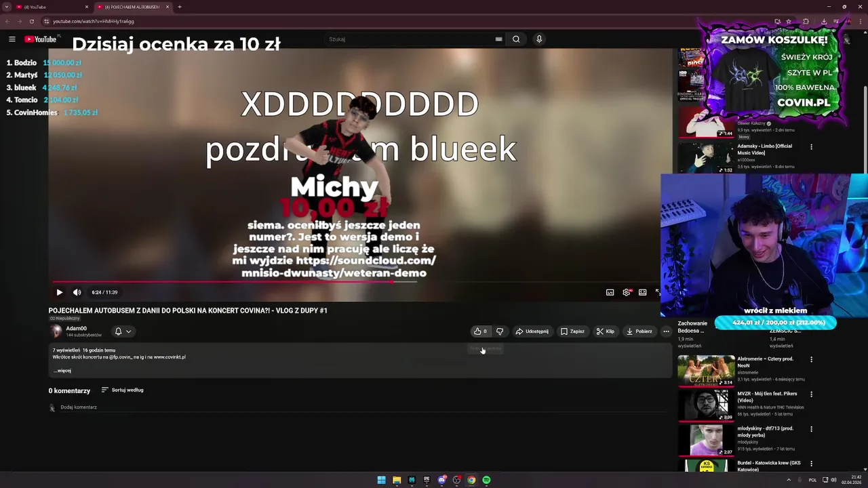Click the Niepubliczny unlisted badge
This screenshot has width=868, height=488.
pos(65,318)
